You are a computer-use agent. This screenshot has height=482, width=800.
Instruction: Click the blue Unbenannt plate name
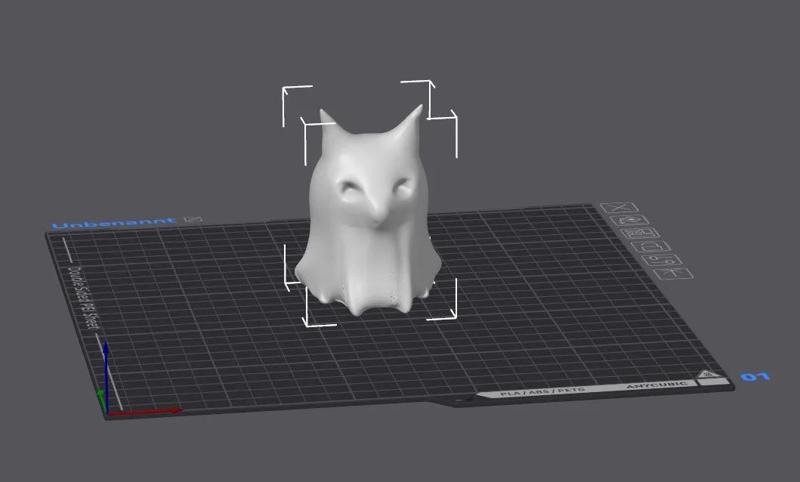pyautogui.click(x=114, y=223)
